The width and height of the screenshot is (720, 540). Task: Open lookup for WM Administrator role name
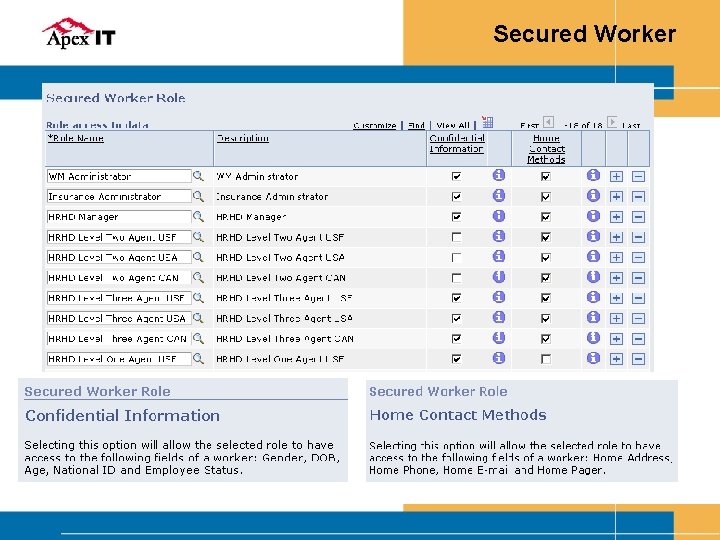pos(198,176)
